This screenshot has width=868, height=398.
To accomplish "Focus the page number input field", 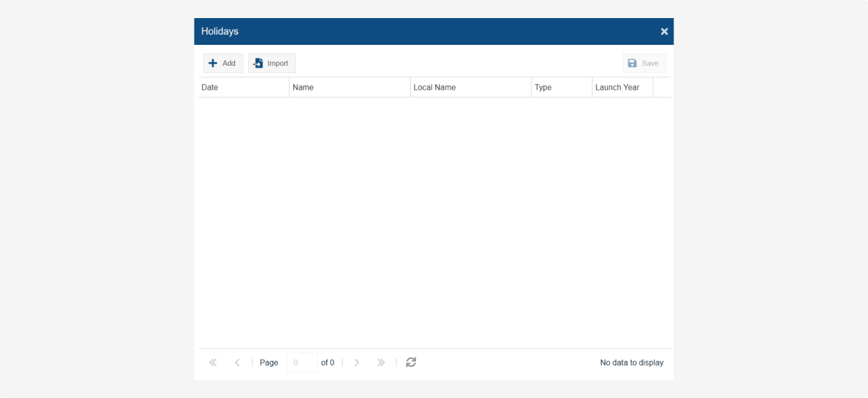I will coord(302,363).
